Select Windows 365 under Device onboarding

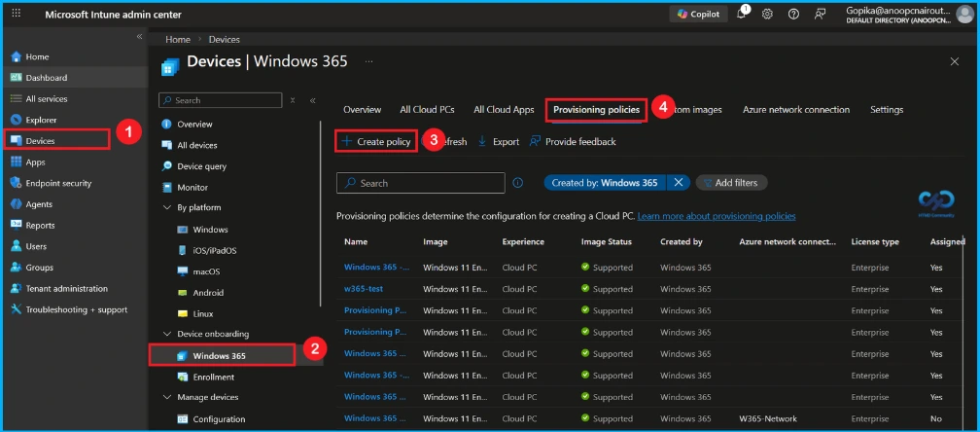coord(222,355)
